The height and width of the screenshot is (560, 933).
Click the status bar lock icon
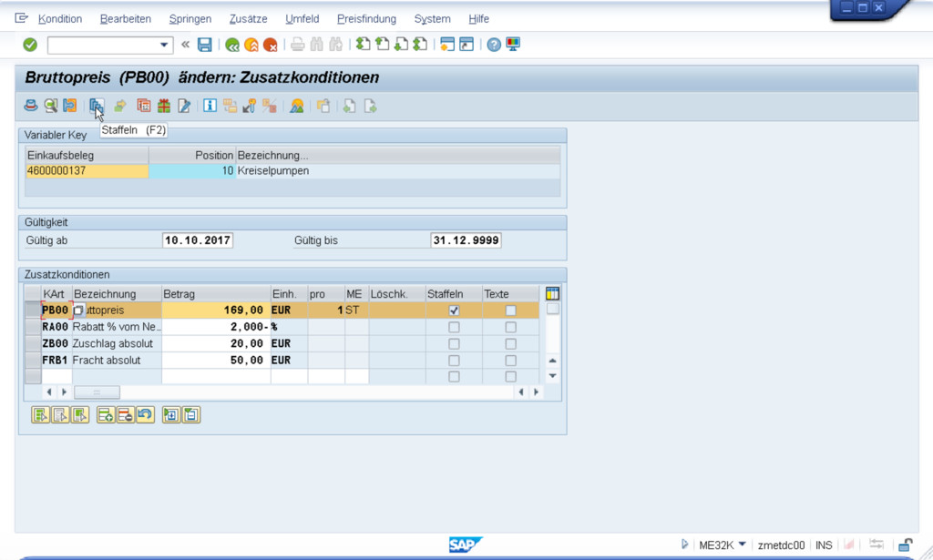coord(905,545)
